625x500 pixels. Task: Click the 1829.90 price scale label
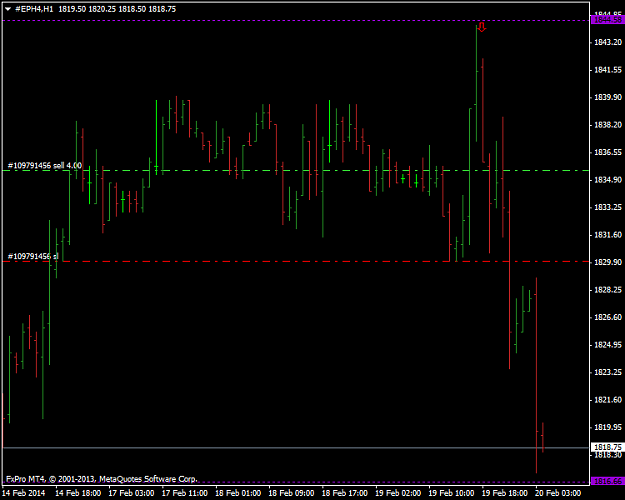608,263
